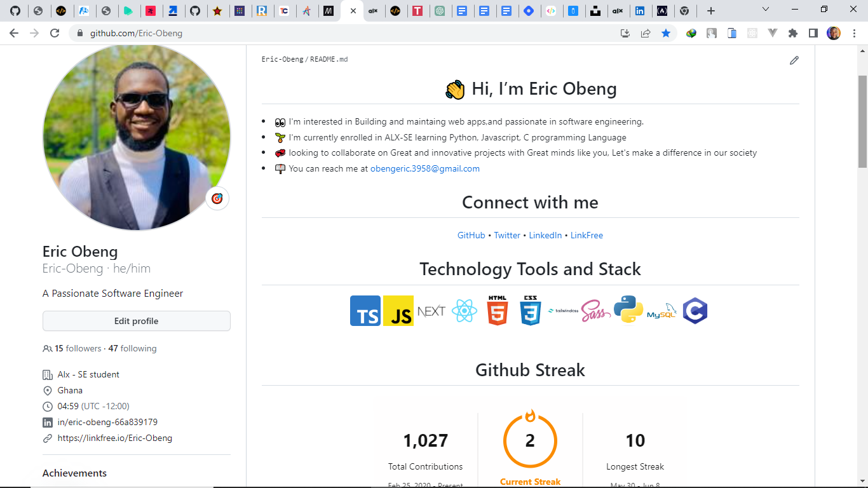Image resolution: width=868 pixels, height=488 pixels.
Task: Click the pencil icon to edit README.md
Action: point(794,60)
